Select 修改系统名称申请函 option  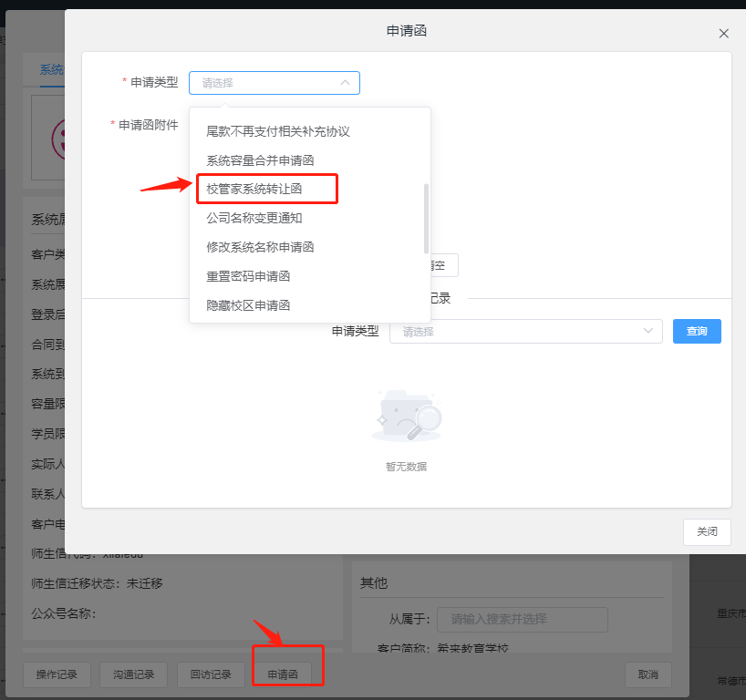tap(260, 247)
